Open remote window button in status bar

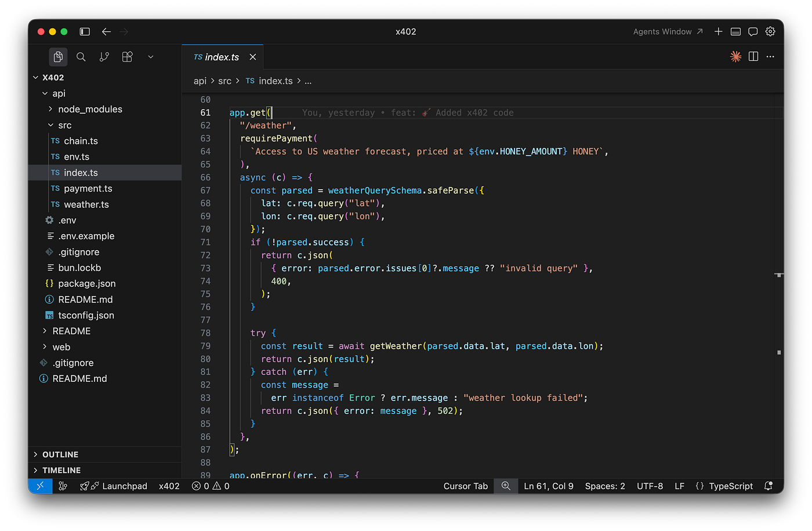[x=40, y=486]
